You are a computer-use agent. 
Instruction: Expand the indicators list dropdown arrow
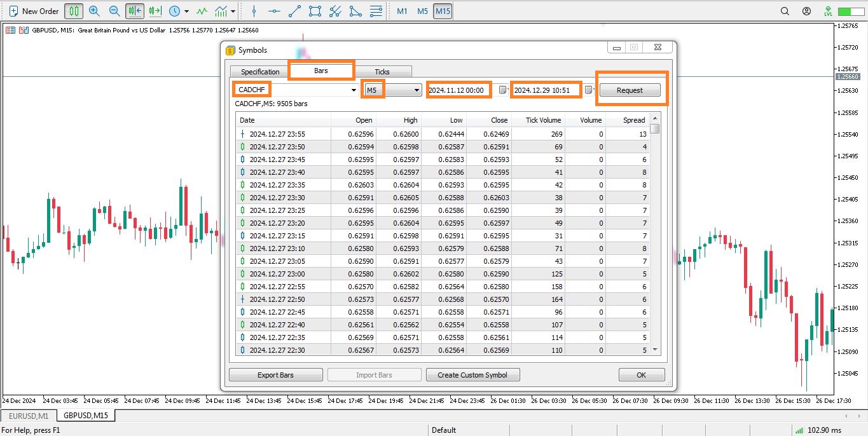click(x=233, y=11)
